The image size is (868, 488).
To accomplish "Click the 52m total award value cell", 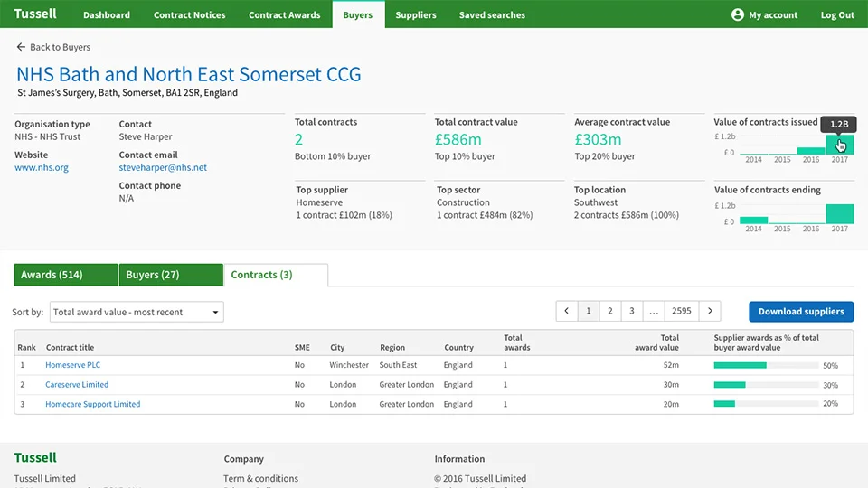I will click(671, 365).
